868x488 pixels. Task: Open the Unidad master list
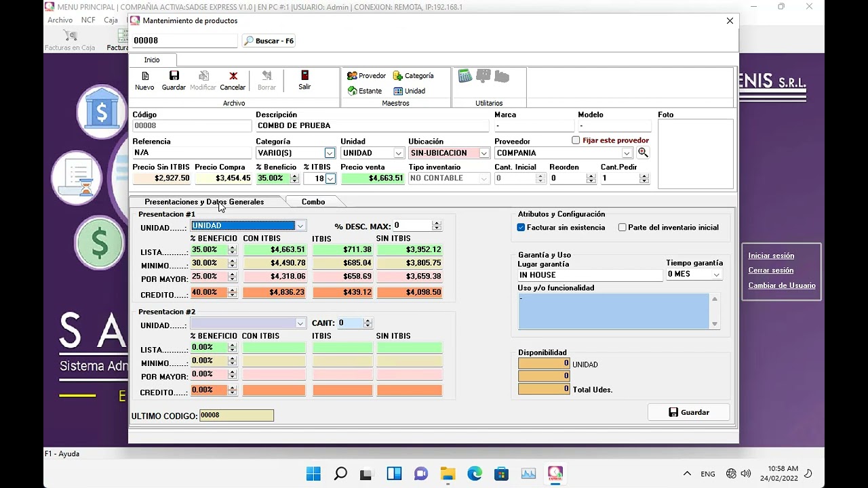(410, 91)
